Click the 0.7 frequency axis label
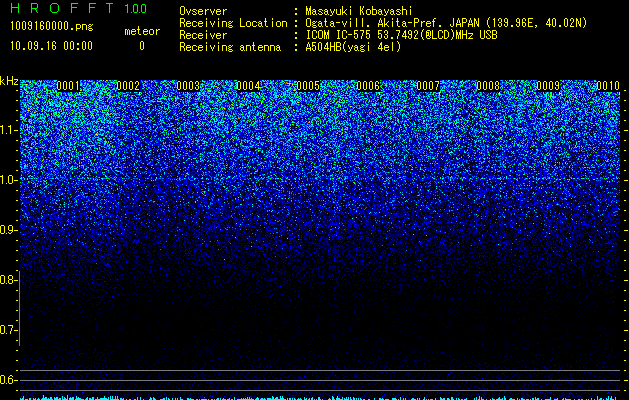 (8, 330)
